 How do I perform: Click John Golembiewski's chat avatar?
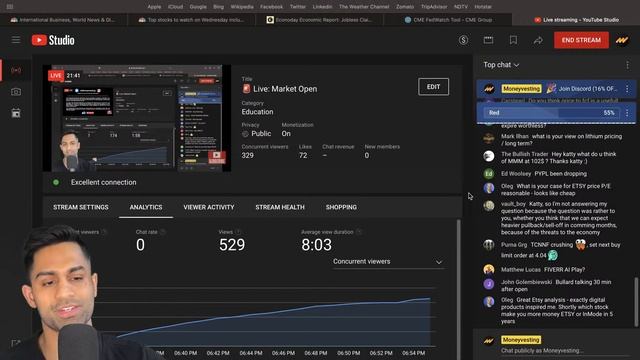pos(489,284)
